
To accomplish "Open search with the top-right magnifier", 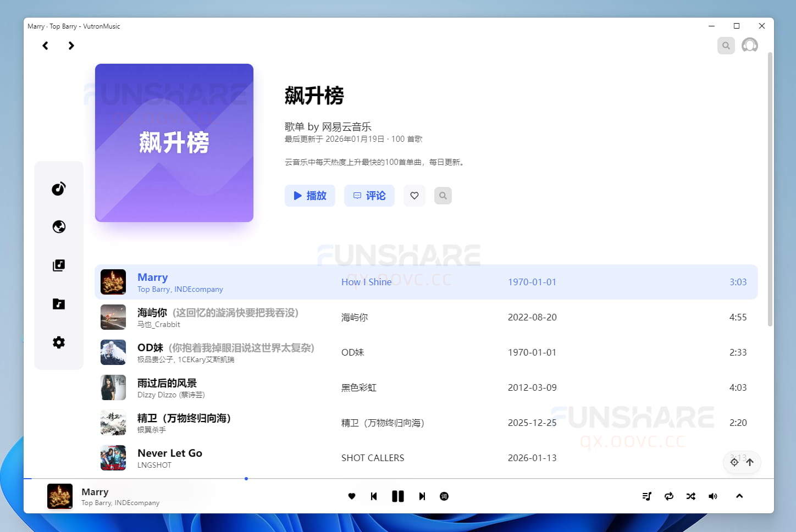I will pyautogui.click(x=726, y=45).
